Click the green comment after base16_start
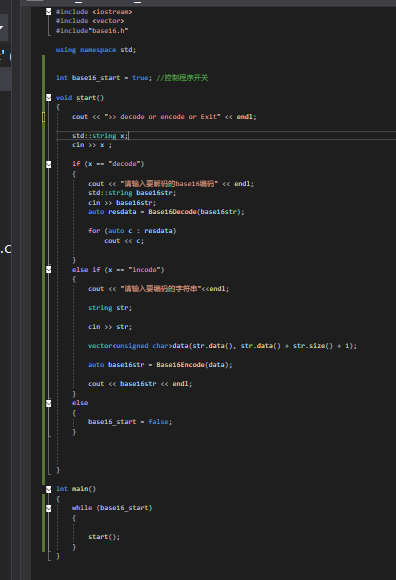Image resolution: width=396 pixels, height=580 pixels. point(182,78)
